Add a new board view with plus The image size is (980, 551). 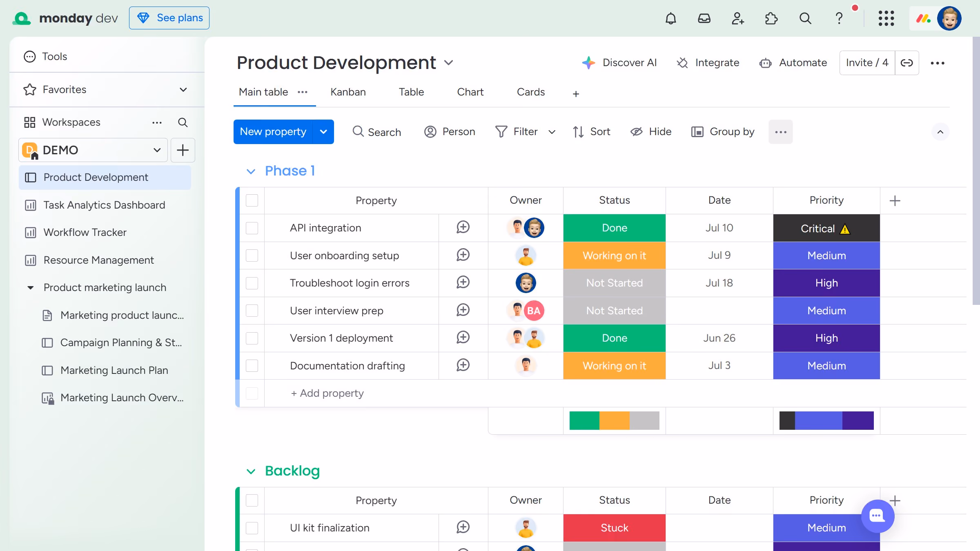tap(576, 94)
